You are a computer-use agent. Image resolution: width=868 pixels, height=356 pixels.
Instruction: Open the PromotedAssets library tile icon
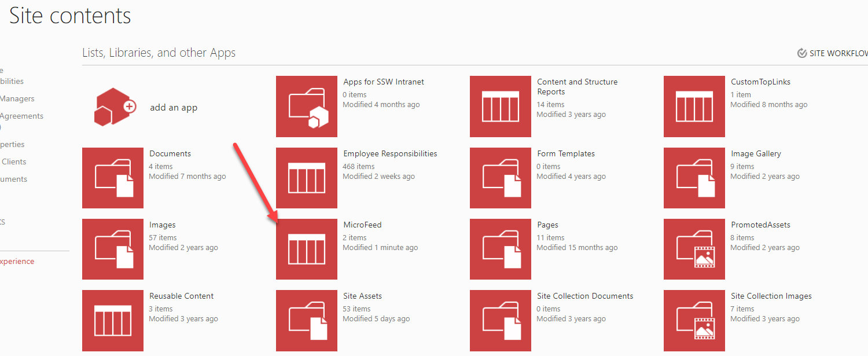(694, 249)
